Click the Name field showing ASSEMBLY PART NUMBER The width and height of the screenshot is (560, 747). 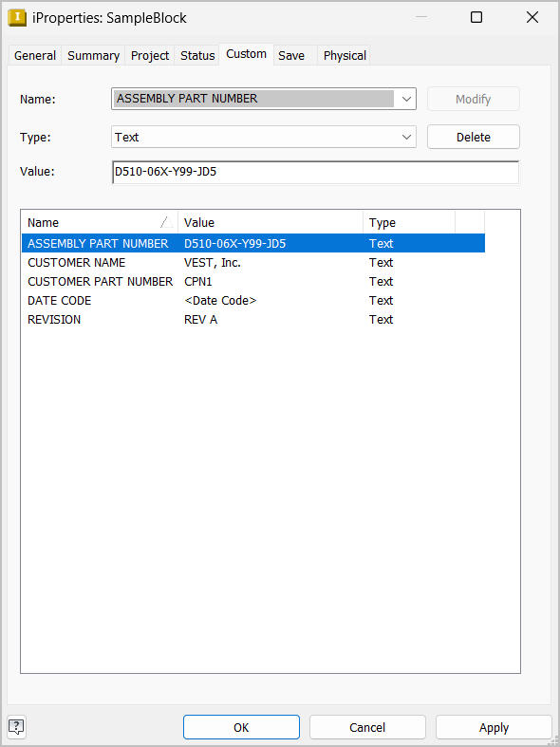(264, 99)
